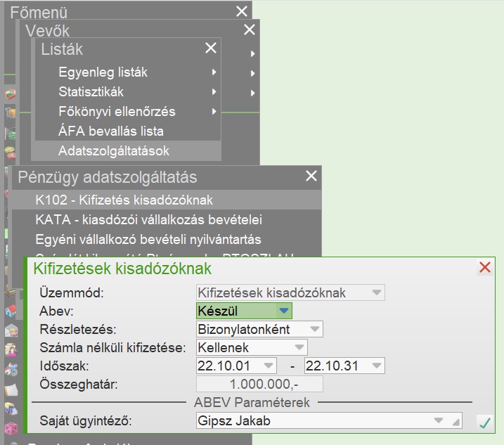Open the envelope sidebar icon
Screen dimensions: 504x445
pos(11,330)
